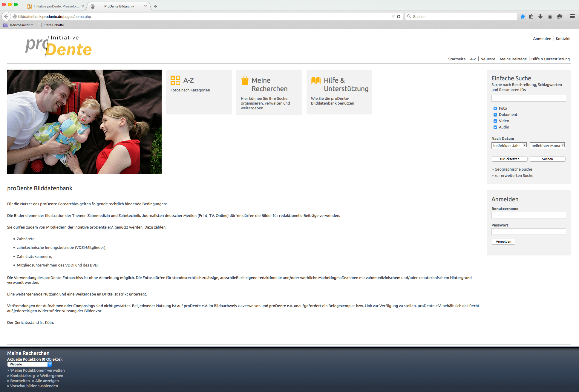Expand the Meistbesucht bookmarks dropdown
Image resolution: width=579 pixels, height=392 pixels.
[x=32, y=25]
